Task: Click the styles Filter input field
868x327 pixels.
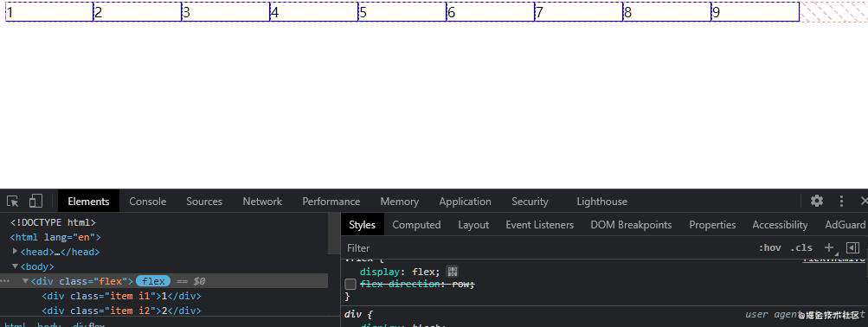Action: [548, 248]
